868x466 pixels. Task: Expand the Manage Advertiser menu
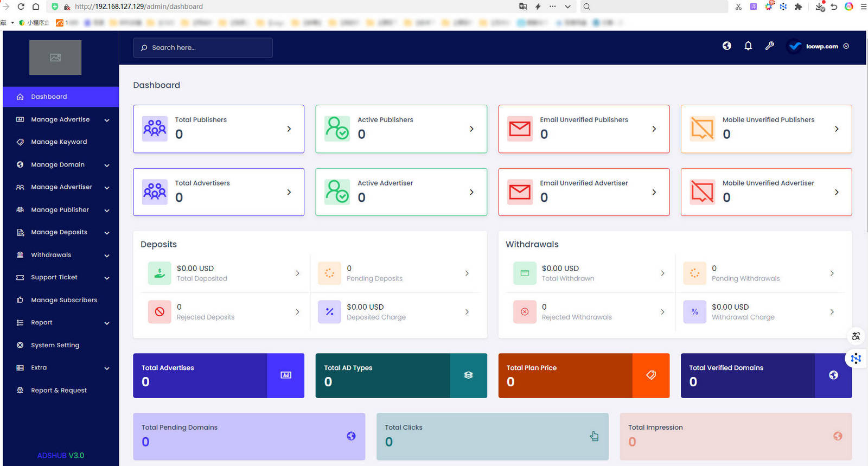[x=61, y=187]
